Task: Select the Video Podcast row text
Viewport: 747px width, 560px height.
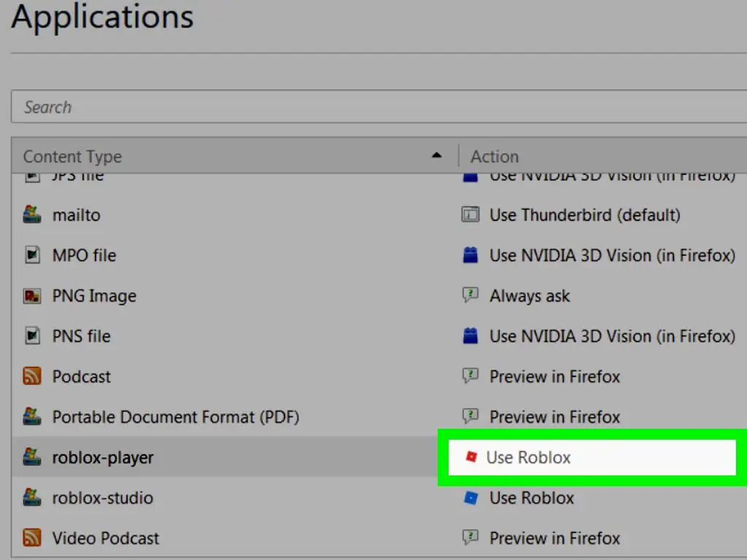Action: point(106,539)
